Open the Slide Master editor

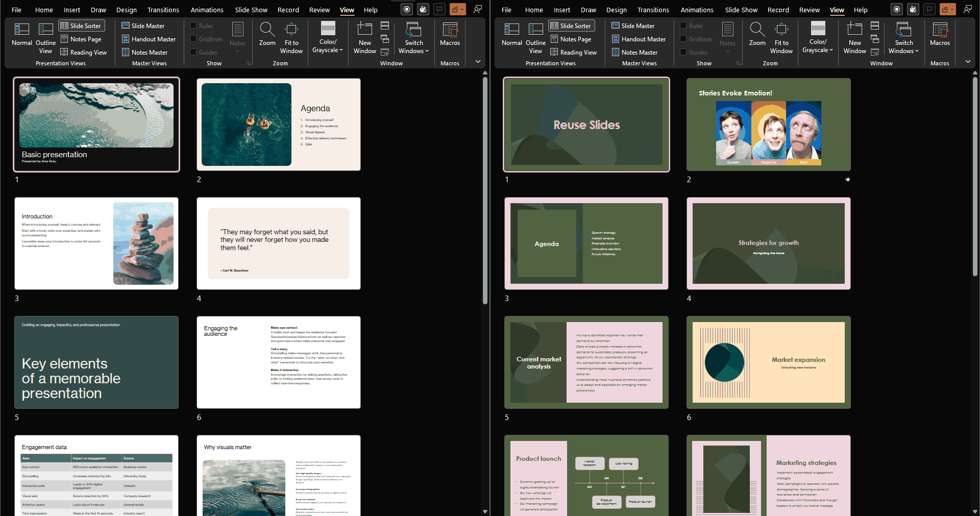pyautogui.click(x=143, y=26)
